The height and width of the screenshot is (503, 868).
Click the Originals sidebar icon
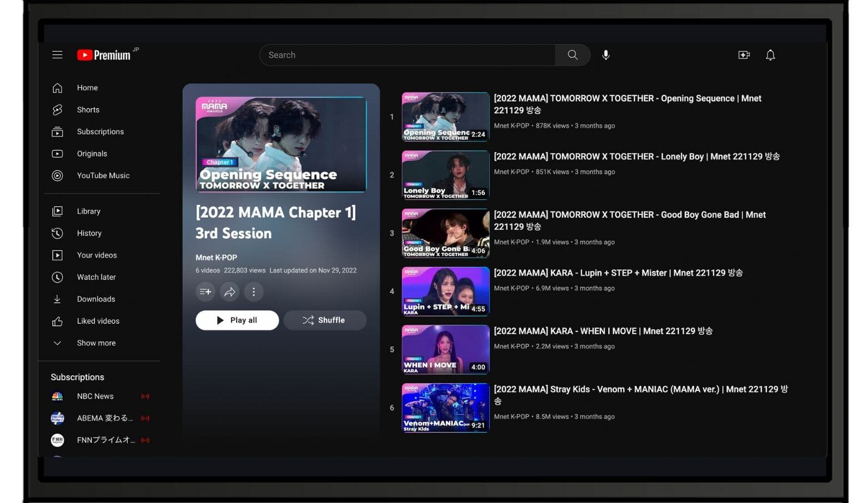click(57, 154)
